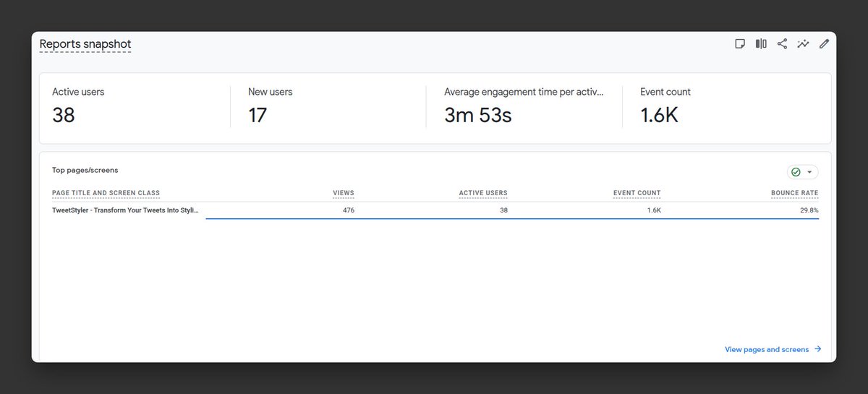Open the report note icon
The height and width of the screenshot is (394, 868).
pyautogui.click(x=740, y=44)
